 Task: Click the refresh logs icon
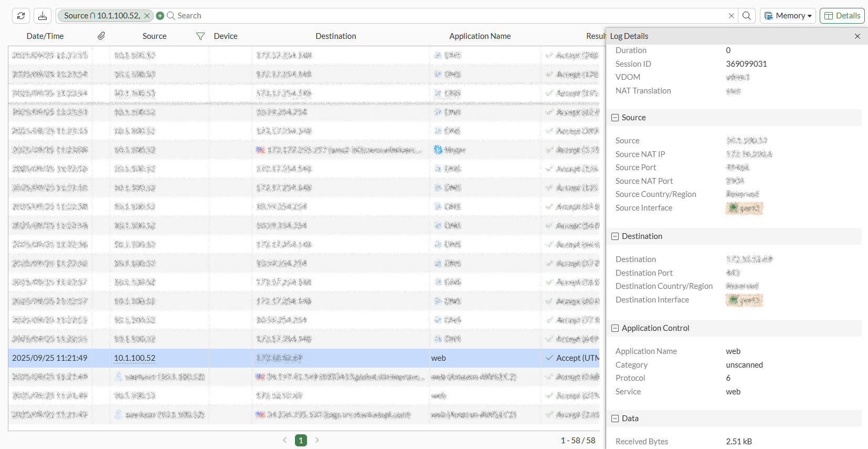(21, 16)
